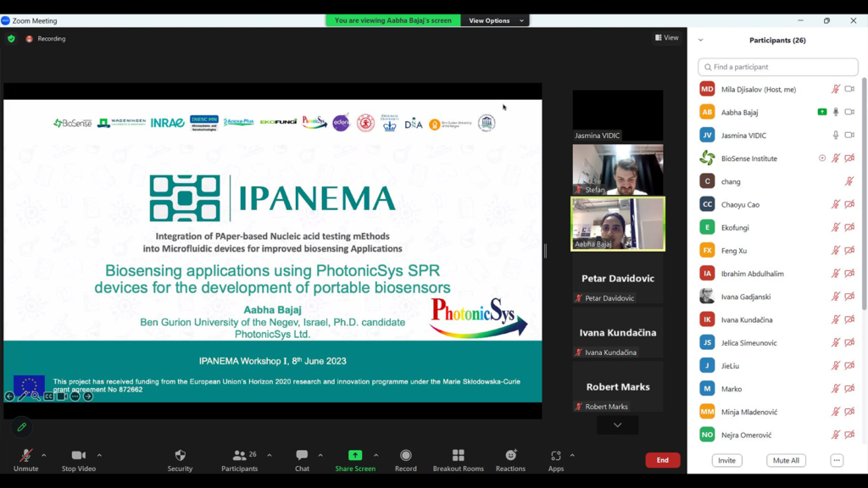
Task: Open the Security shield icon
Action: [x=180, y=456]
